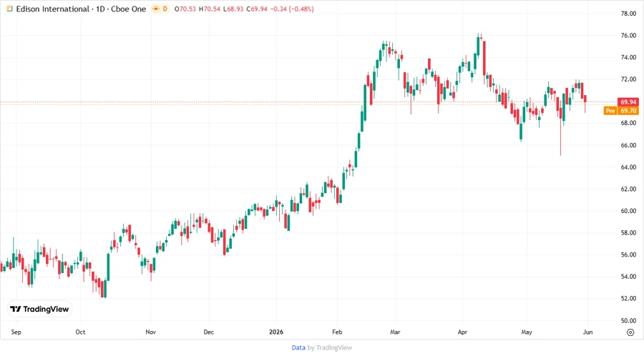This screenshot has height=356, width=644.
Task: Click the 74.00 price axis label
Action: point(628,57)
